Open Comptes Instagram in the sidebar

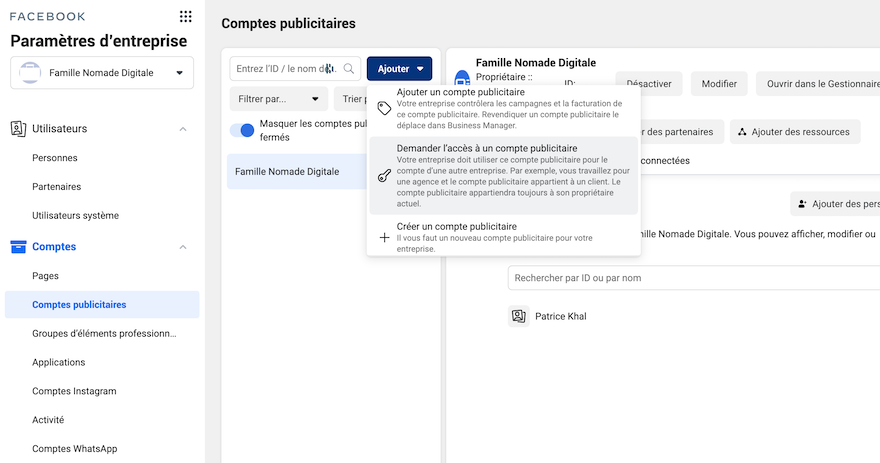pyautogui.click(x=74, y=391)
